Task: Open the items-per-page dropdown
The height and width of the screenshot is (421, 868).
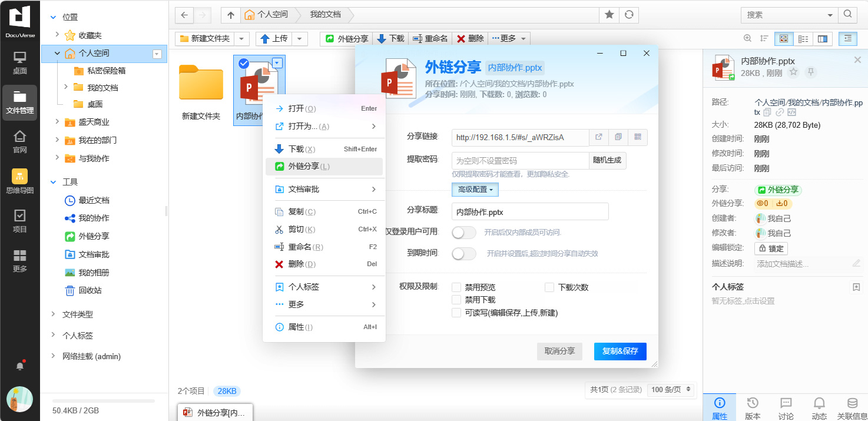Action: (x=671, y=390)
